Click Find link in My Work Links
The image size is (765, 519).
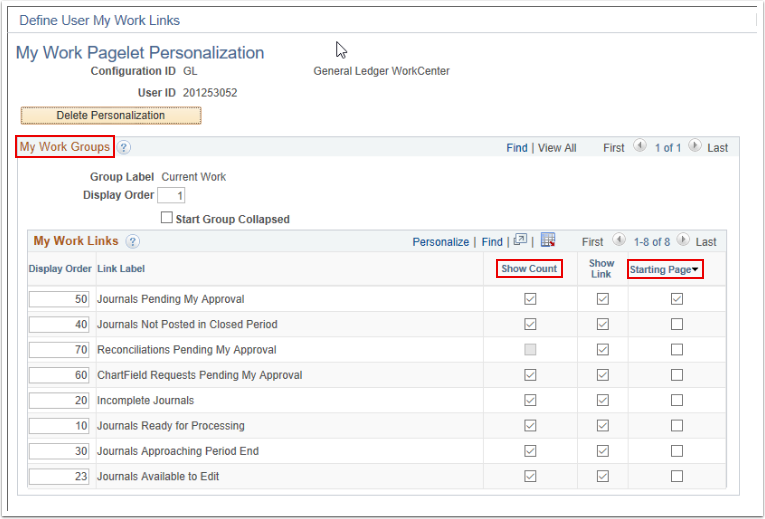492,242
